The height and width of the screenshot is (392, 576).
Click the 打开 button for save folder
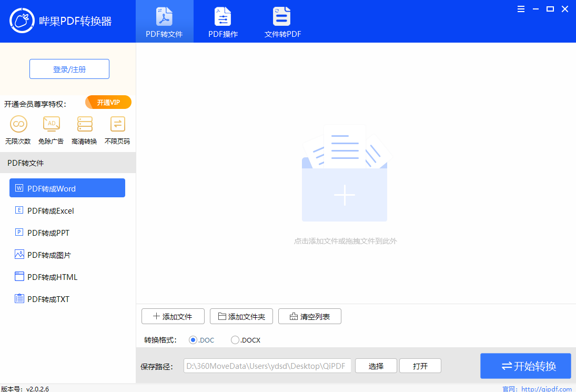[x=420, y=366]
